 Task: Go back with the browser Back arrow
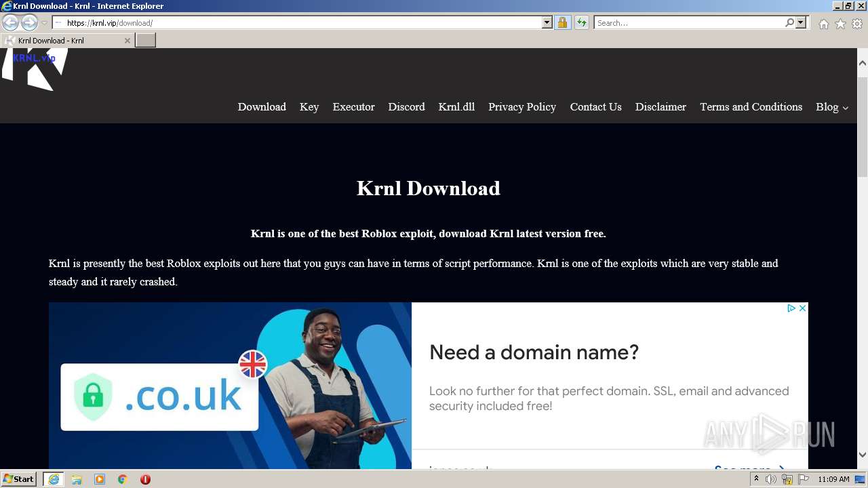(x=10, y=22)
